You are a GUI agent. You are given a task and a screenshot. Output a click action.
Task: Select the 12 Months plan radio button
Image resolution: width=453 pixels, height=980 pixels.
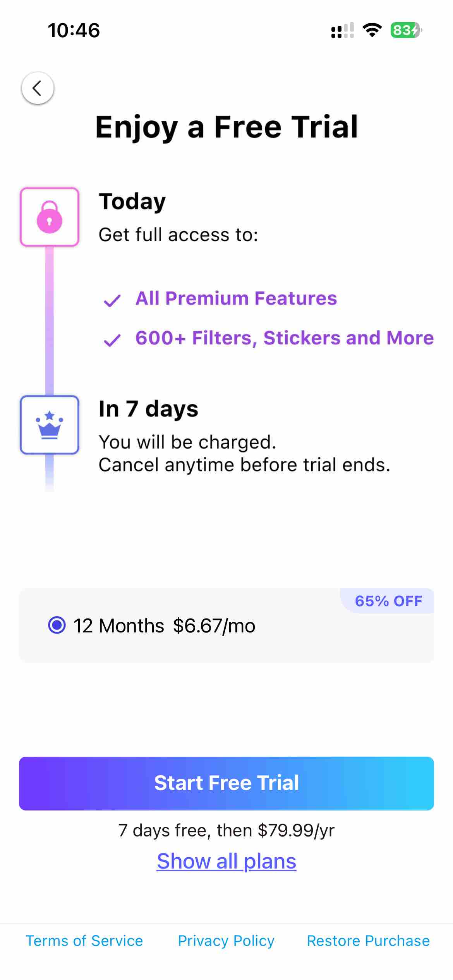pyautogui.click(x=57, y=625)
